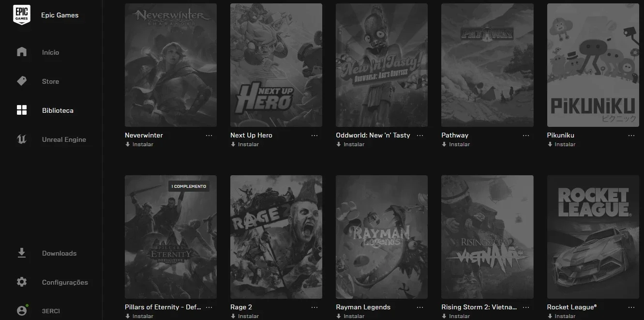
Task: Go to the Store section
Action: 50,81
